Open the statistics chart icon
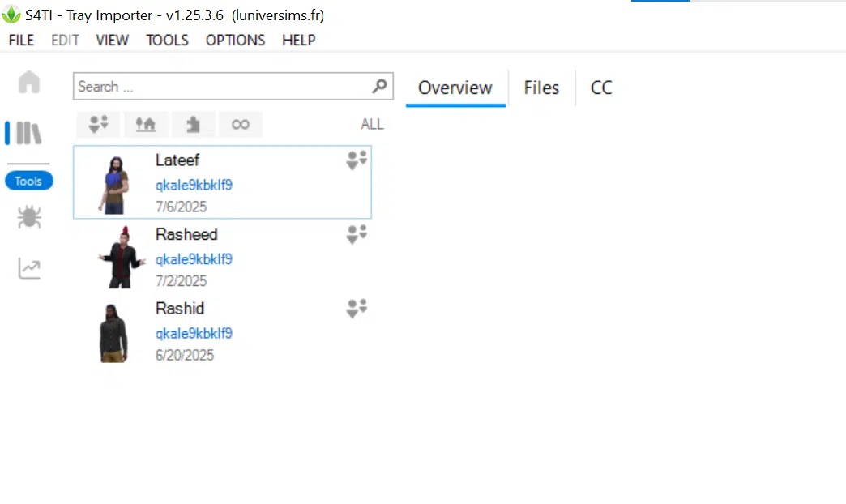 (29, 268)
